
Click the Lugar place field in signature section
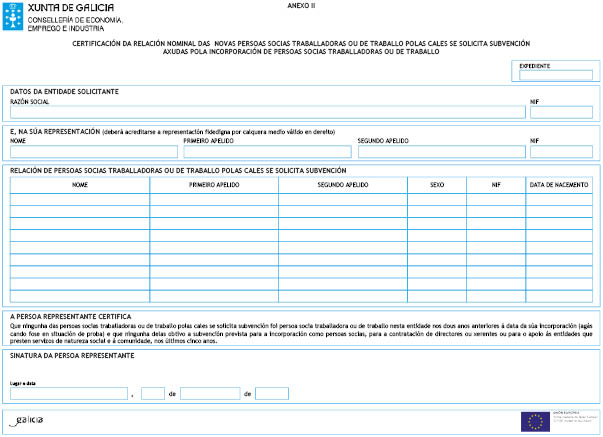(x=68, y=394)
